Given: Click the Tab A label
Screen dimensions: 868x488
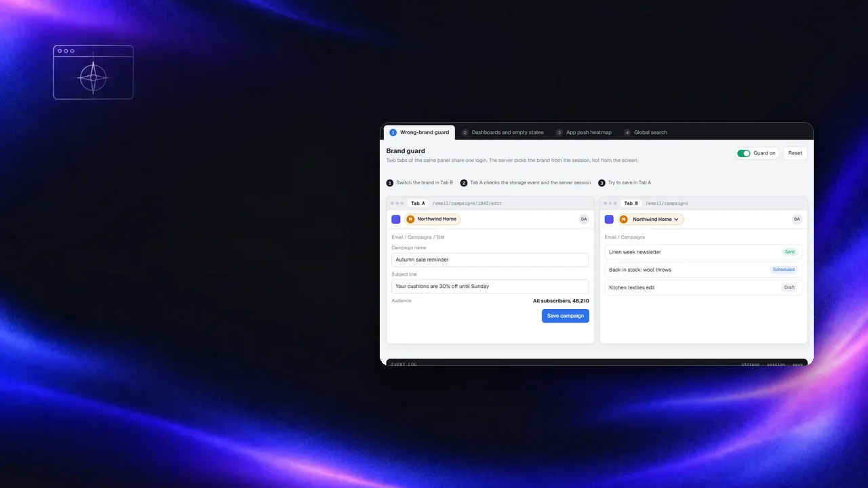Looking at the screenshot, I should [x=418, y=203].
